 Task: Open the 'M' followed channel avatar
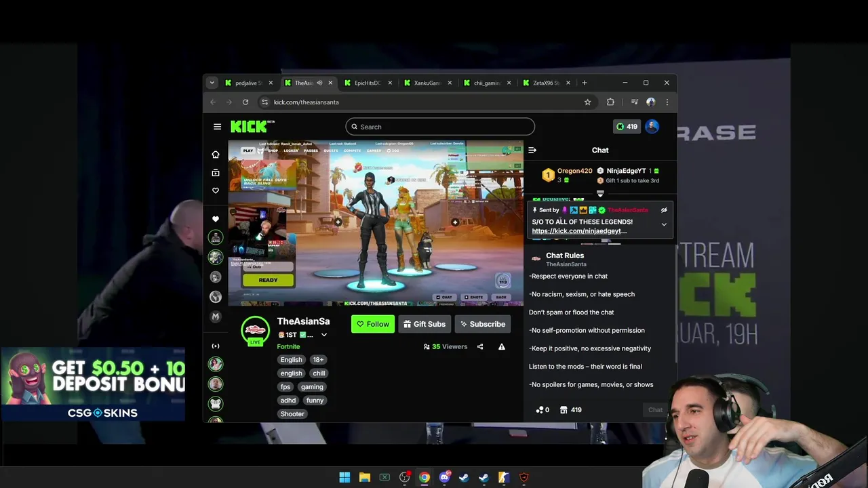(x=216, y=317)
